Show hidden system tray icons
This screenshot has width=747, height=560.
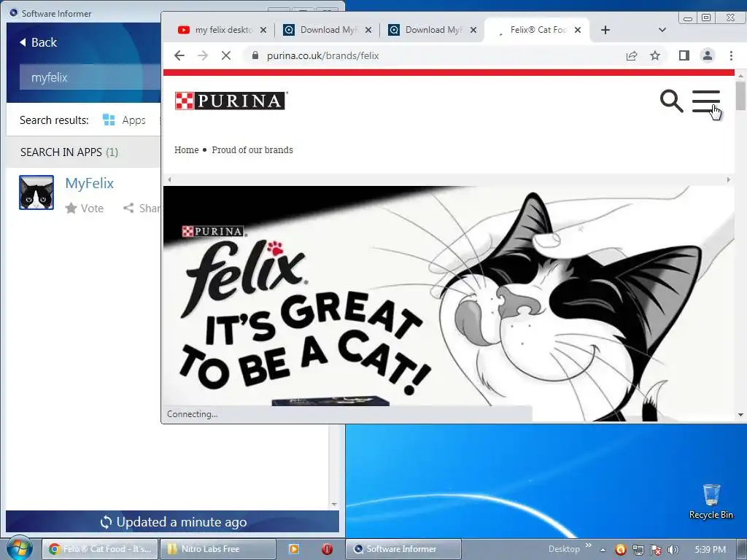603,550
